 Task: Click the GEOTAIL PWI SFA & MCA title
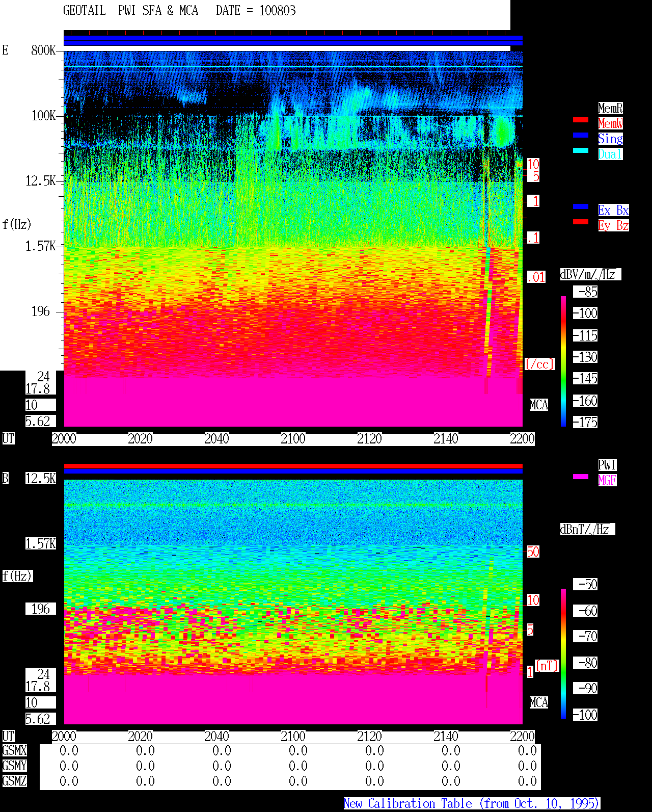point(130,11)
